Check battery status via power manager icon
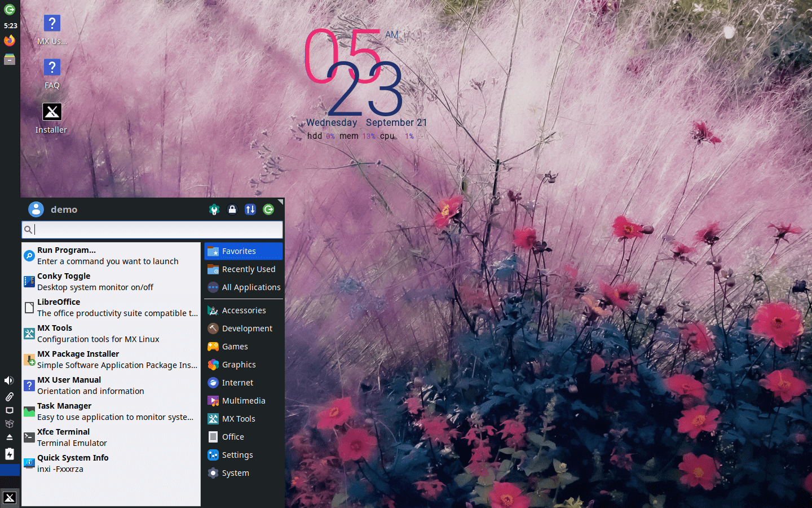The width and height of the screenshot is (812, 508). coord(9,454)
